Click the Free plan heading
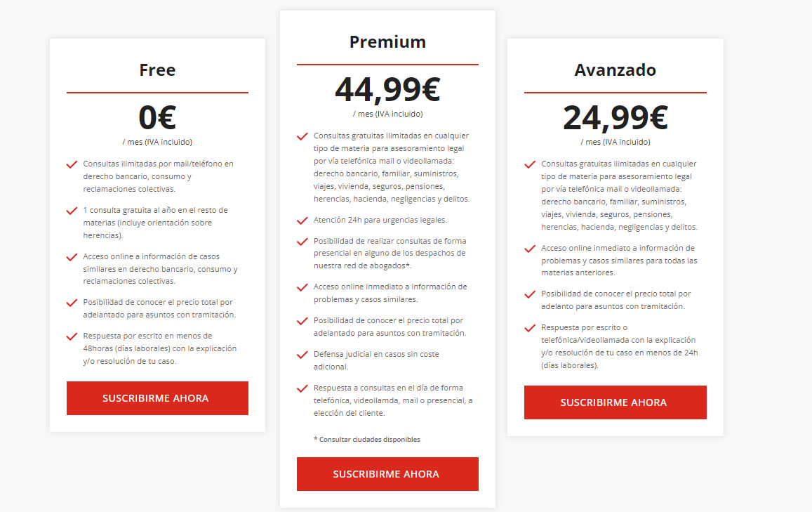This screenshot has width=812, height=512. point(157,70)
